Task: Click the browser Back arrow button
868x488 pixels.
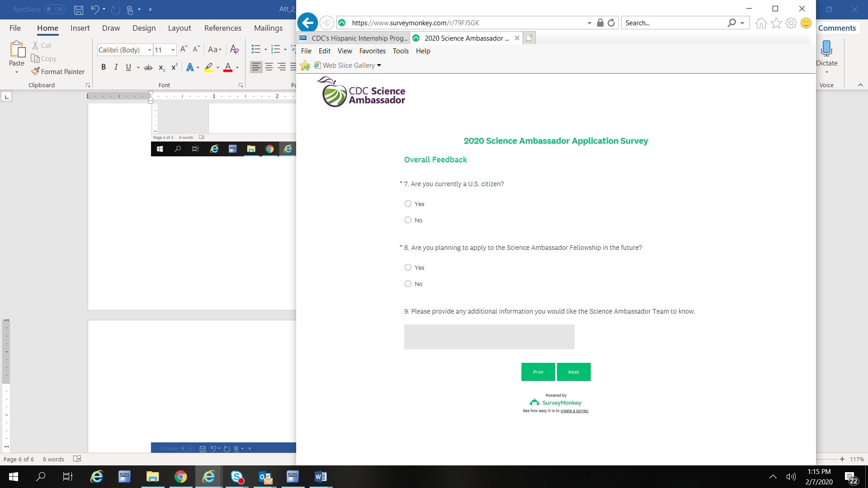Action: (x=307, y=23)
